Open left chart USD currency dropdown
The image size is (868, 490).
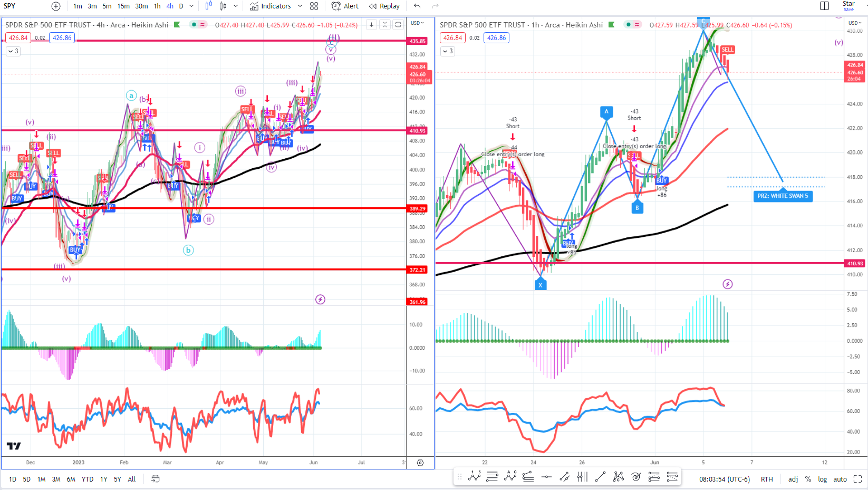[417, 23]
